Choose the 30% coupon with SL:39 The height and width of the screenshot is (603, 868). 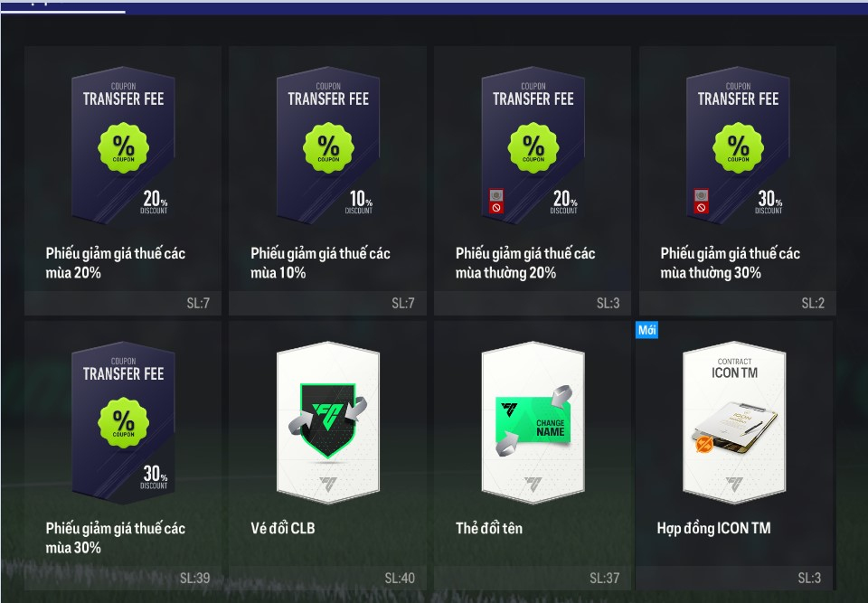[x=123, y=455]
